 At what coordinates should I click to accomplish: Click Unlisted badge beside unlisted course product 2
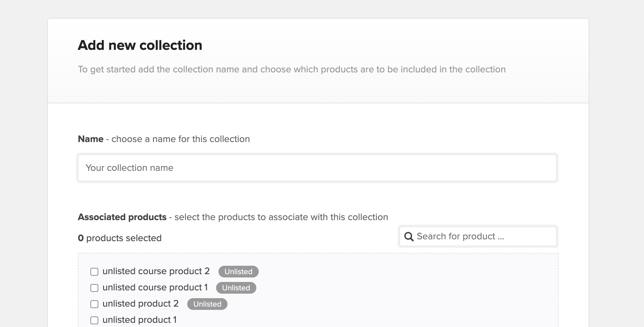pos(238,271)
